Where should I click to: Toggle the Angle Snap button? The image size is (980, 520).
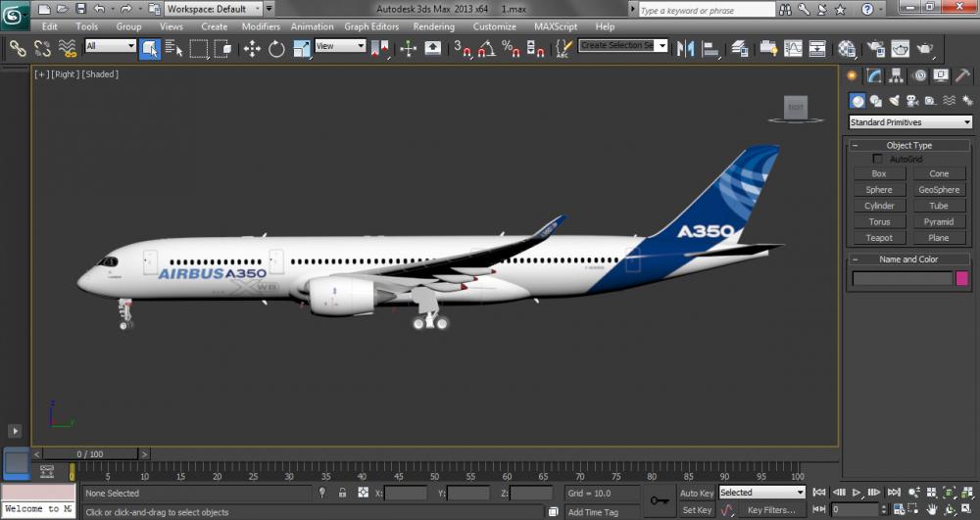coord(486,48)
